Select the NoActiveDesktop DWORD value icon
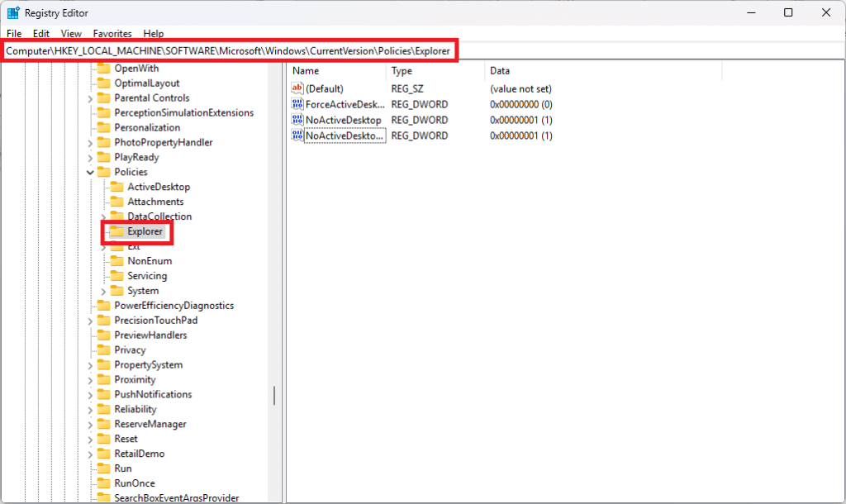The width and height of the screenshot is (846, 504). pos(297,119)
